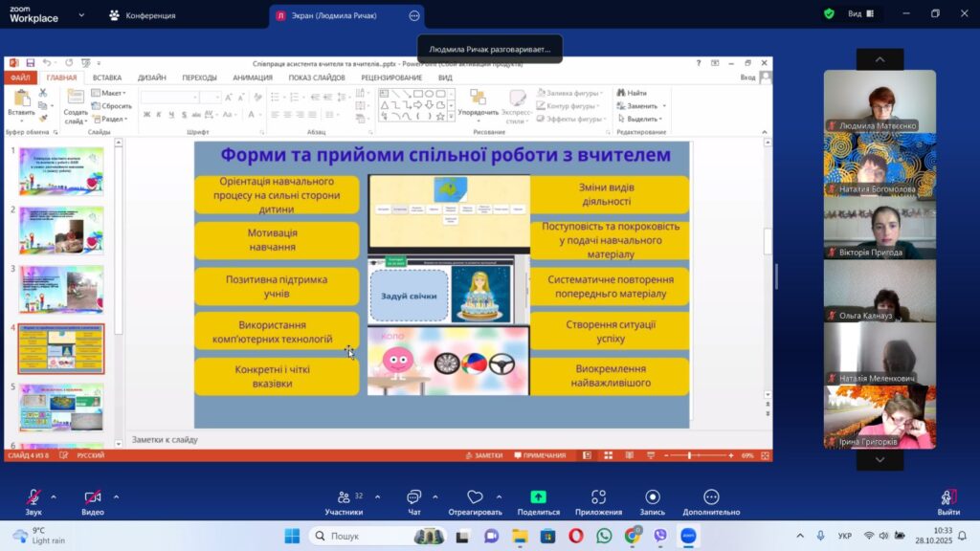Open WhatsApp from the Windows taskbar
This screenshot has height=551, width=980.
[604, 536]
